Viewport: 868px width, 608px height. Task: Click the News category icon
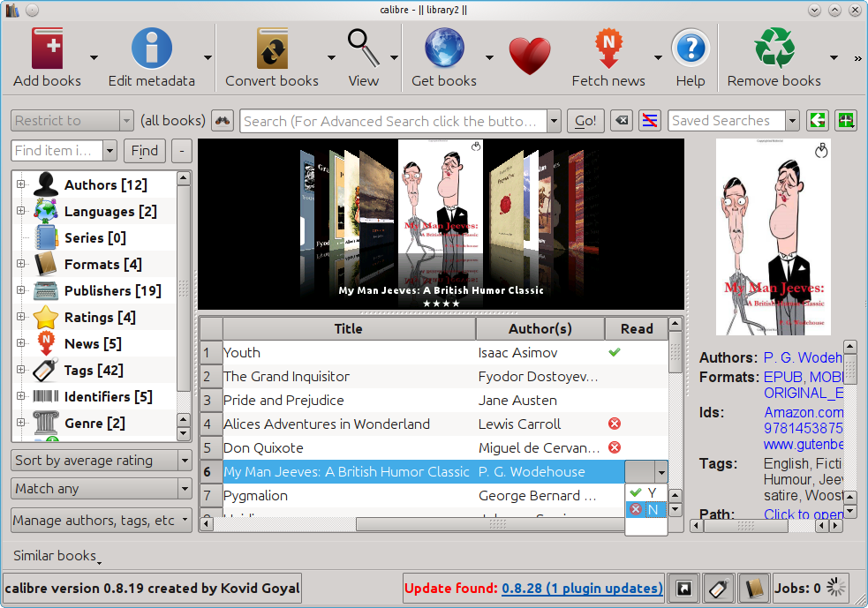tap(45, 343)
